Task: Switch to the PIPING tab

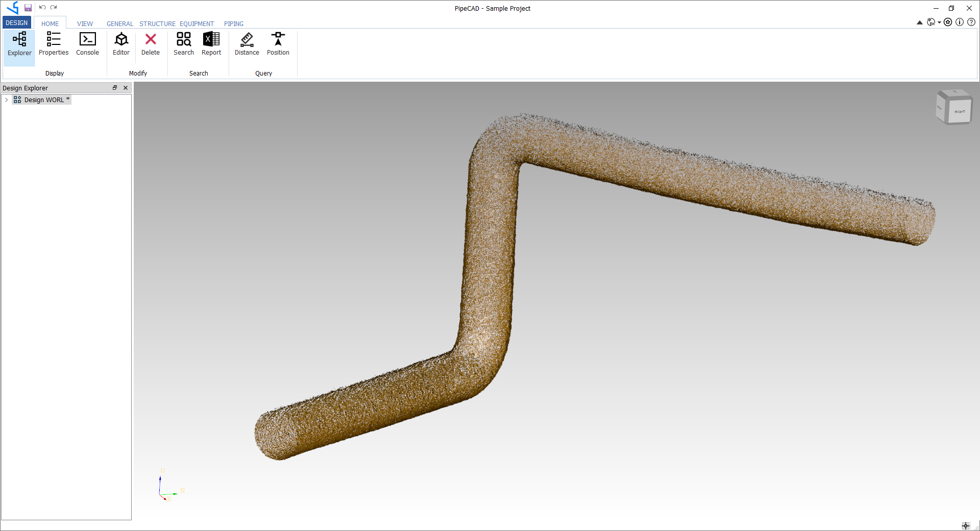Action: (233, 23)
